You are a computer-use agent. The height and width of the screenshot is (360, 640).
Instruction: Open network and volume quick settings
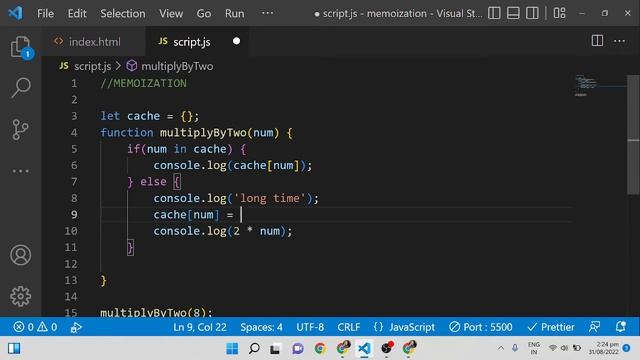(564, 348)
